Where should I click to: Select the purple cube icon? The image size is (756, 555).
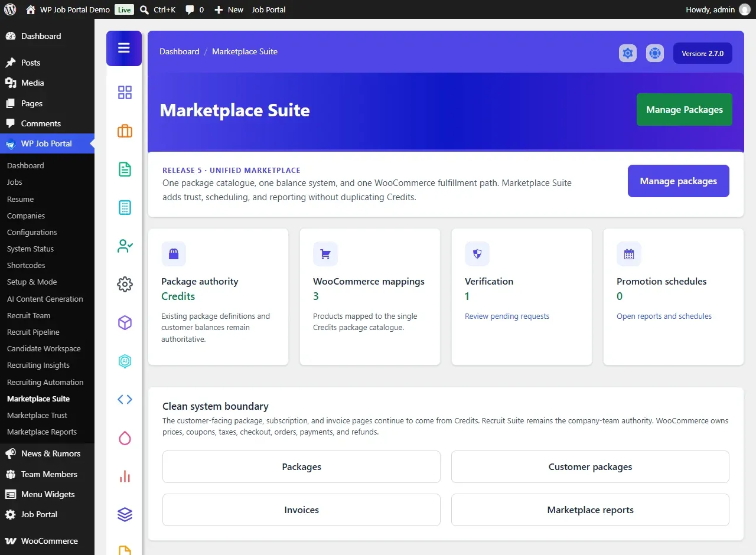pos(125,323)
